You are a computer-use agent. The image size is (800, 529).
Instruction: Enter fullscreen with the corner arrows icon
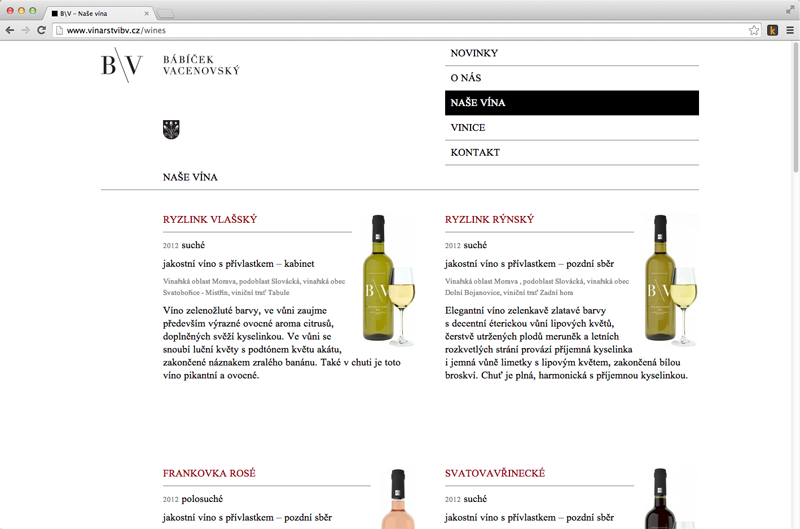[x=790, y=10]
